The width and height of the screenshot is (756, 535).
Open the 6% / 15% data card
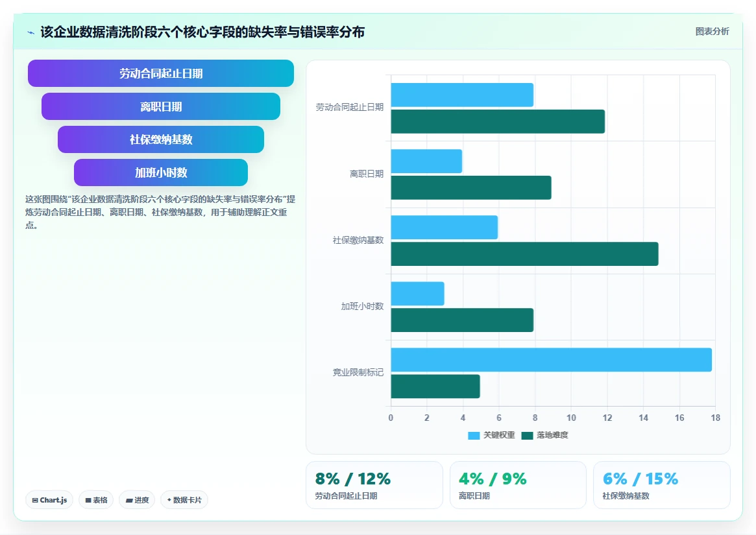point(661,485)
